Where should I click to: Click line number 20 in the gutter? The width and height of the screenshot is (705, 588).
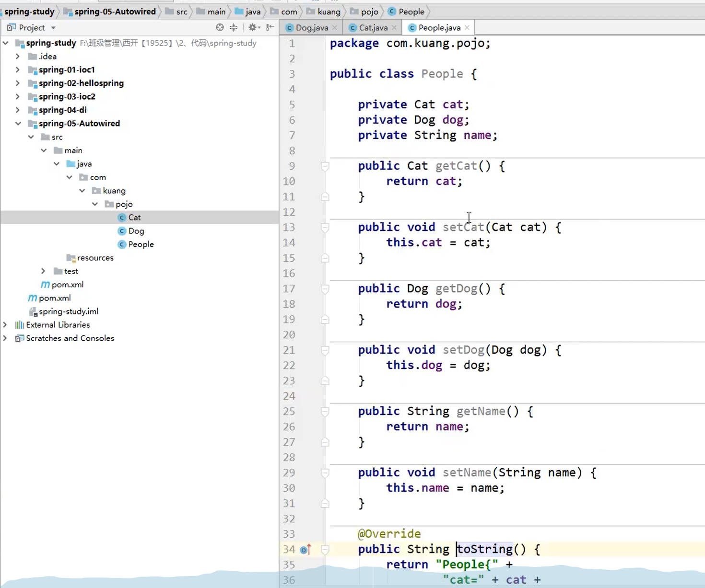click(x=289, y=335)
